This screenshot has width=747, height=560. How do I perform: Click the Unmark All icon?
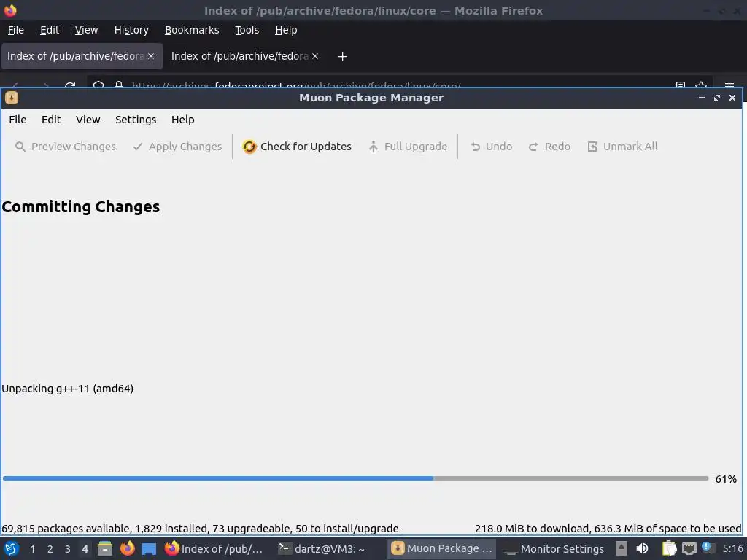(x=592, y=147)
